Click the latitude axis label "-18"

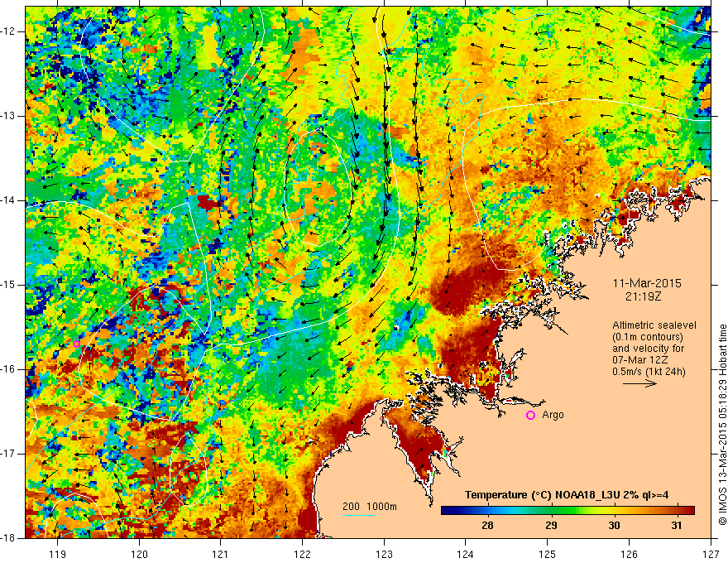[x=8, y=538]
